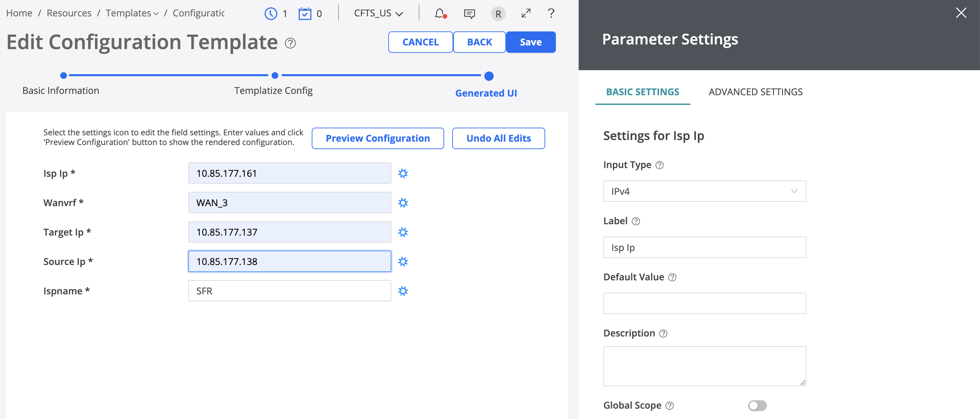This screenshot has width=980, height=419.
Task: Go to Resources breadcrumb link
Action: pyautogui.click(x=69, y=13)
